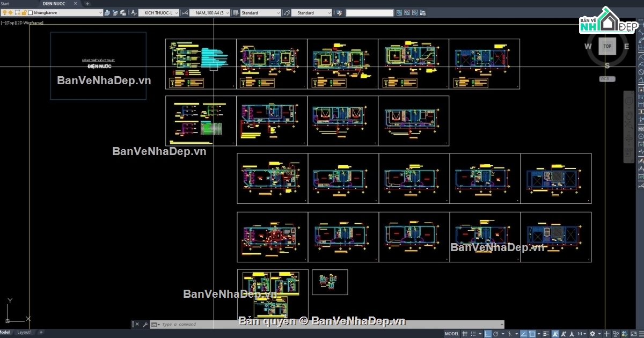Toggle ortho mode in status bar
644x338 pixels.
(488, 334)
